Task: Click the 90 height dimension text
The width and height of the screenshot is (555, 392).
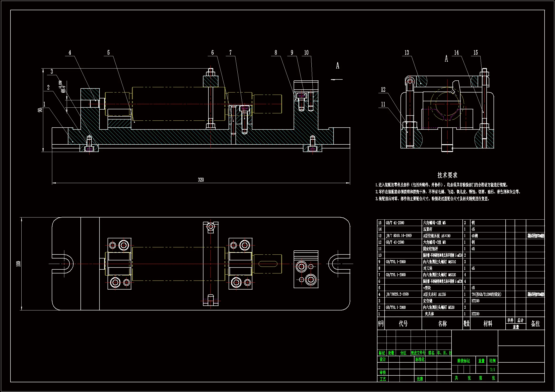Action: [x=40, y=110]
